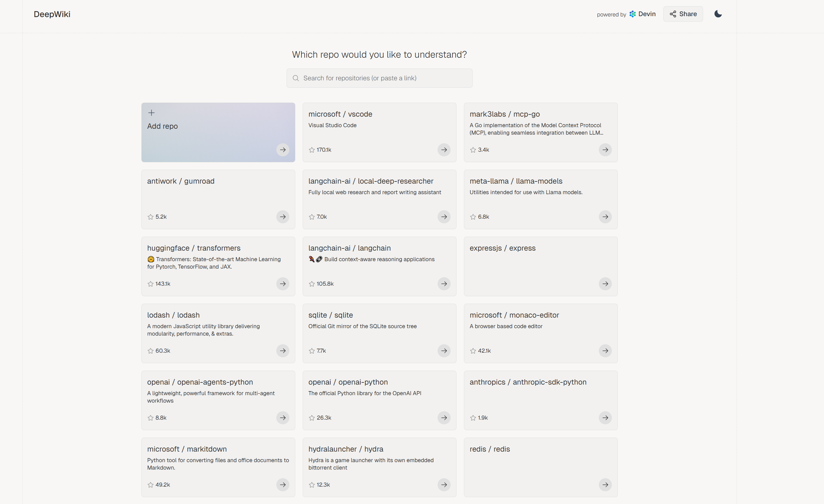The image size is (824, 504).
Task: Click the 26.3k star count
Action: pos(324,418)
